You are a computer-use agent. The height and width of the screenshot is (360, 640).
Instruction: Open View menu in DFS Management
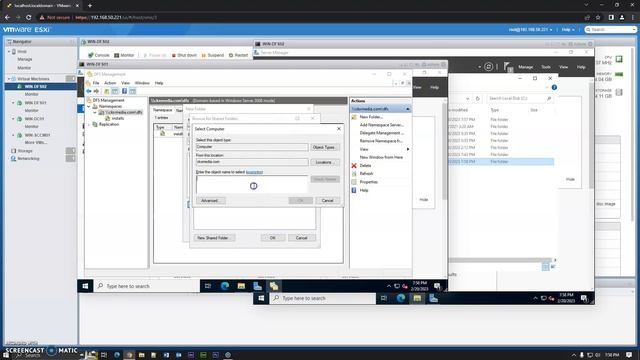click(125, 83)
